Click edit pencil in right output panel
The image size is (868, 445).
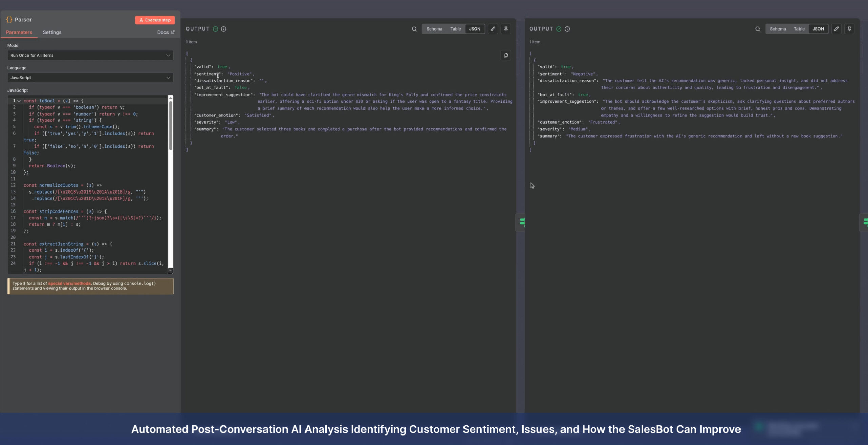pyautogui.click(x=836, y=29)
